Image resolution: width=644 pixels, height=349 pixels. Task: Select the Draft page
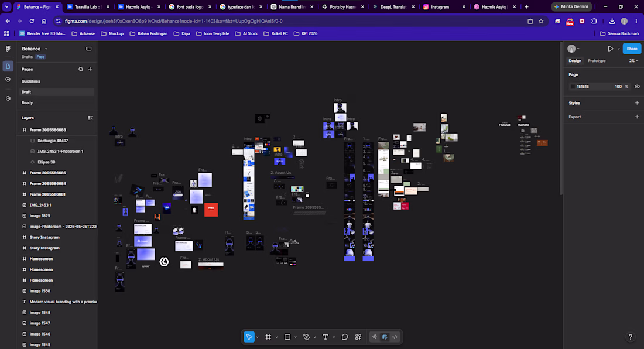click(x=57, y=92)
